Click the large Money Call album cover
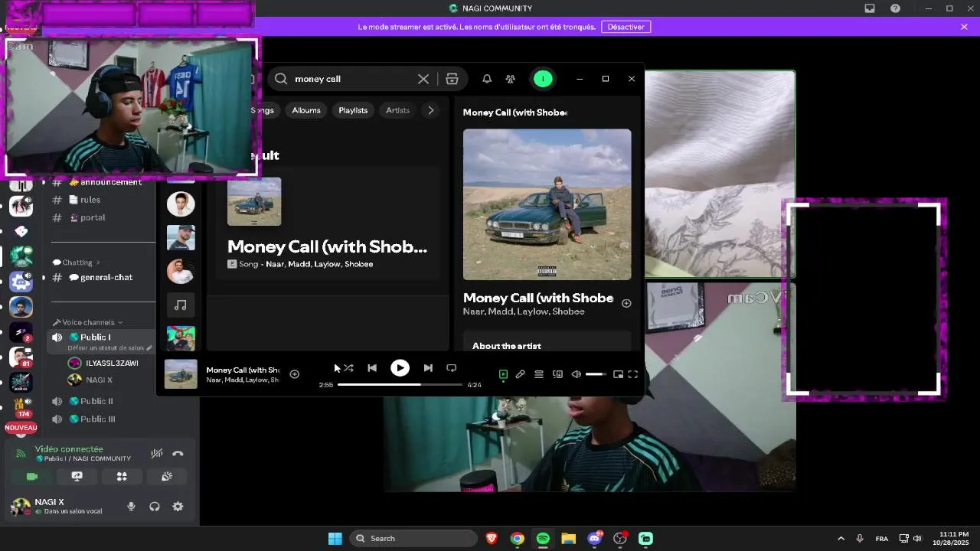The width and height of the screenshot is (980, 551). 547,204
